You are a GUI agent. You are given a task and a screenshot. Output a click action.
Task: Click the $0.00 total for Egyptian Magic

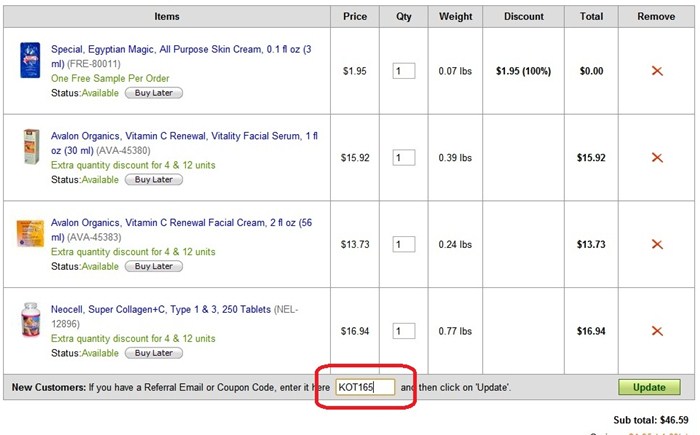pyautogui.click(x=591, y=71)
